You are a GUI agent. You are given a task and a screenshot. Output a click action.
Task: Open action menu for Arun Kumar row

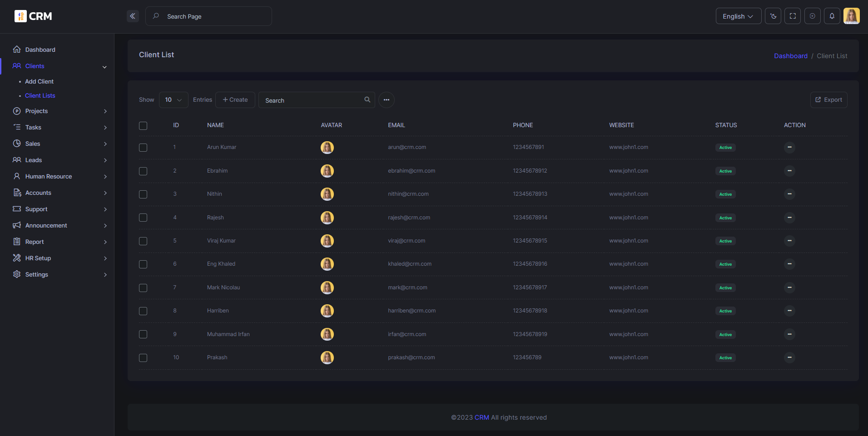click(x=789, y=148)
